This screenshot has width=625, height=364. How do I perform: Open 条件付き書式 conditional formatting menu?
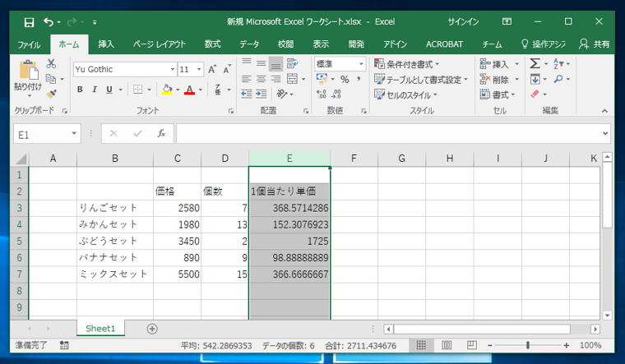[x=407, y=64]
